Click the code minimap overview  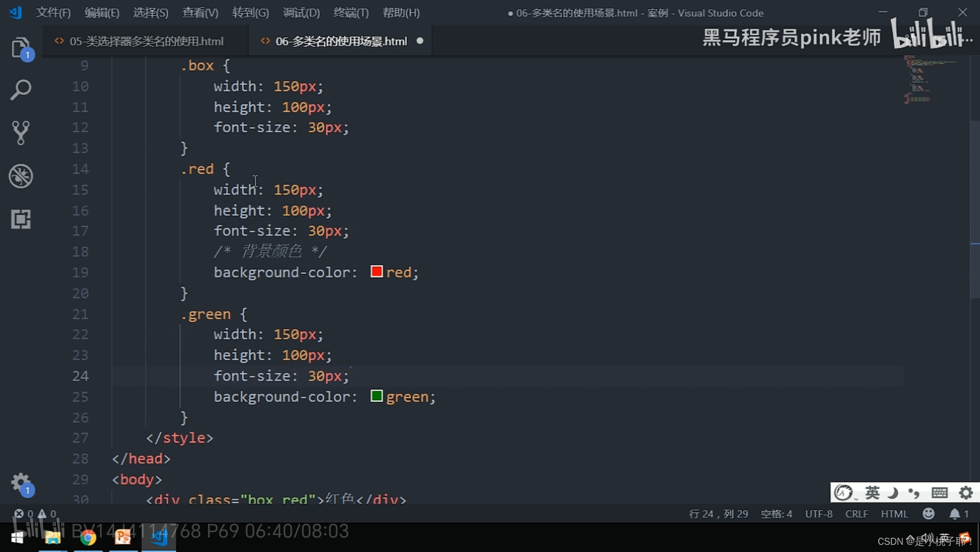coord(930,79)
